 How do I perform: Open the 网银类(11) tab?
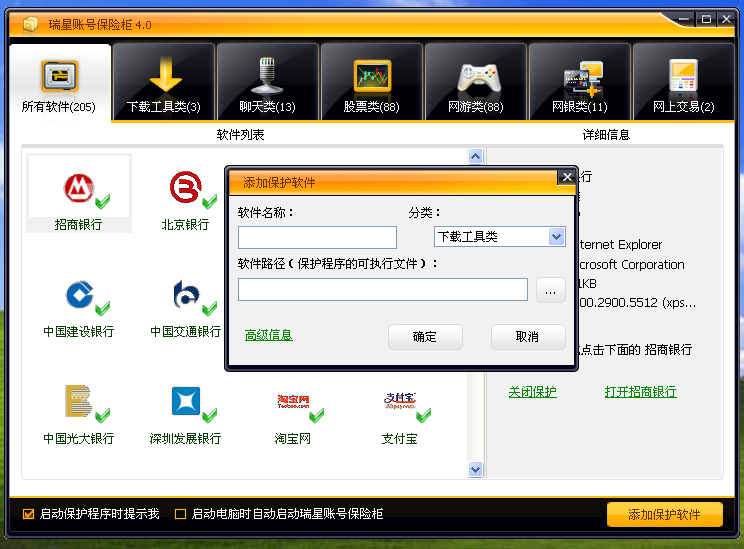click(580, 82)
